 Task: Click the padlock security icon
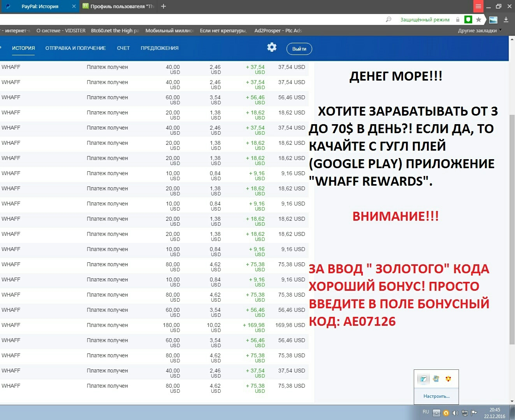(x=458, y=19)
